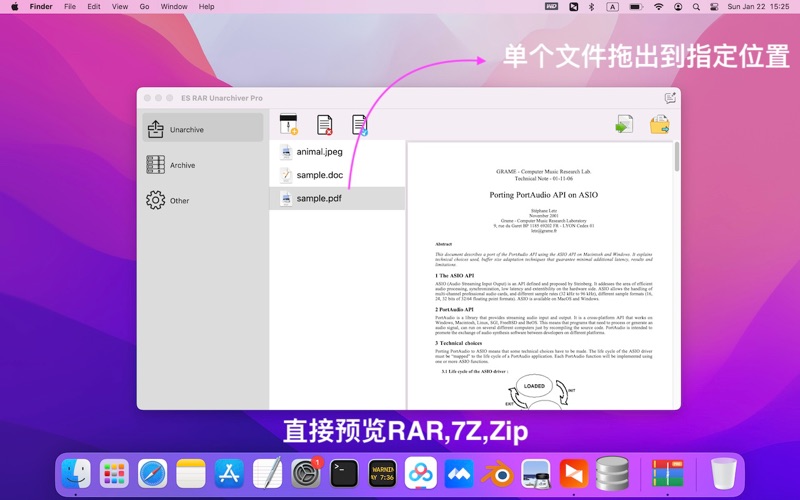Select the sample.doc file row
This screenshot has width=800, height=500.
pos(337,175)
